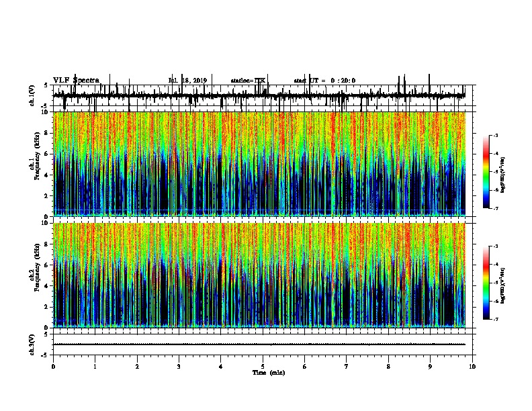532x411 pixels.
Task: Click the "start UT = 0:20:0" label
Action: tap(324, 81)
